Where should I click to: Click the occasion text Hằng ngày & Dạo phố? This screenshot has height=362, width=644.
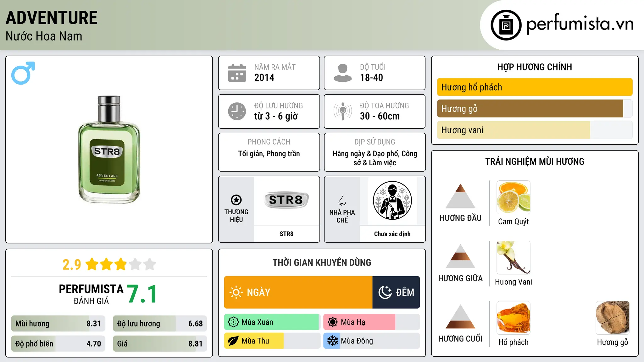(x=366, y=154)
